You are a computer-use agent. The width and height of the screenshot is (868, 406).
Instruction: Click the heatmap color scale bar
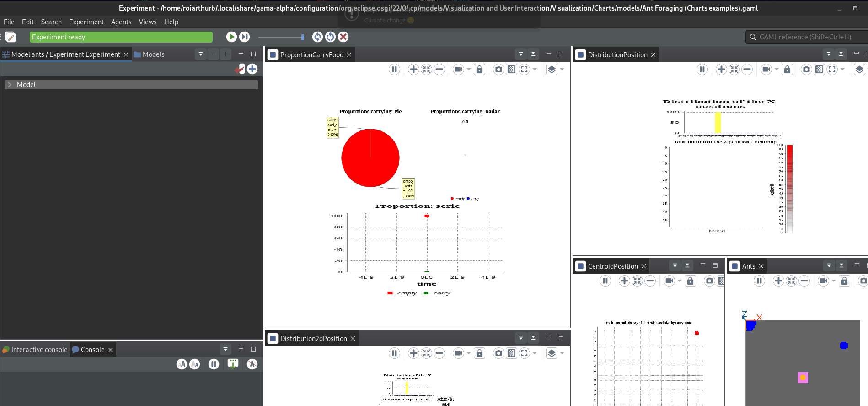point(789,189)
